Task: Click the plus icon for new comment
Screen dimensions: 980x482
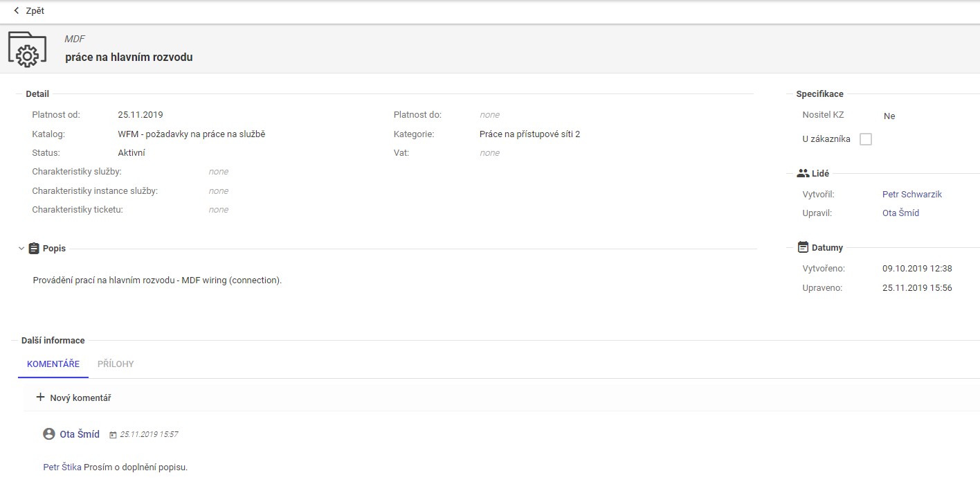Action: pos(40,398)
